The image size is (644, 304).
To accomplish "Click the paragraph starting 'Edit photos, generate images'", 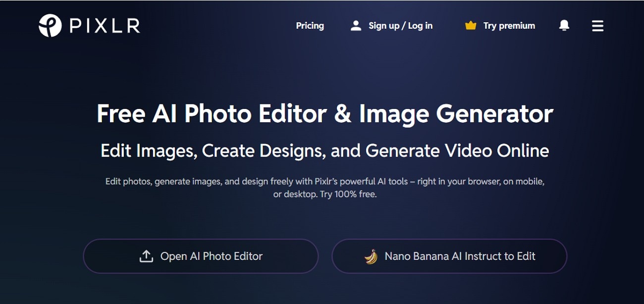I will tap(325, 188).
